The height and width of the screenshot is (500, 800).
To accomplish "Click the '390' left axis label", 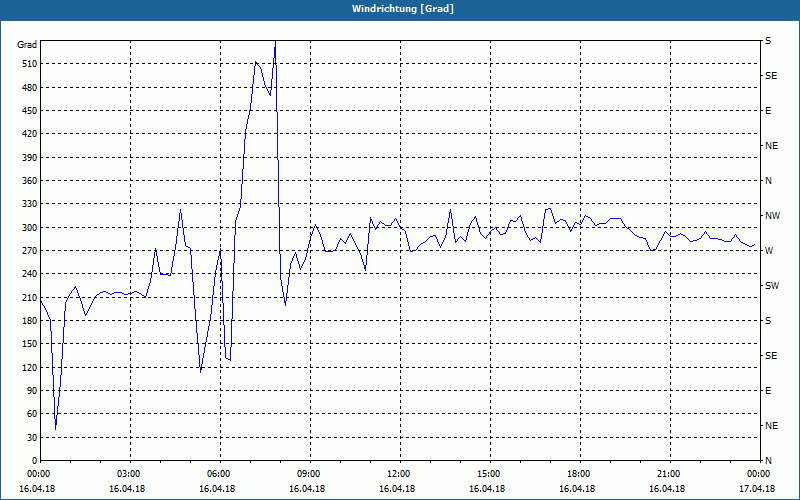I will [30, 158].
